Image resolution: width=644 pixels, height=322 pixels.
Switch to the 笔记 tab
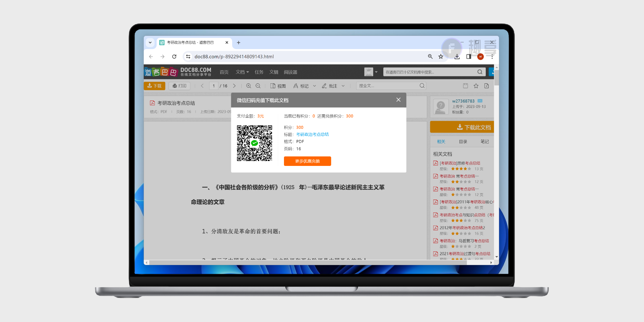[485, 141]
